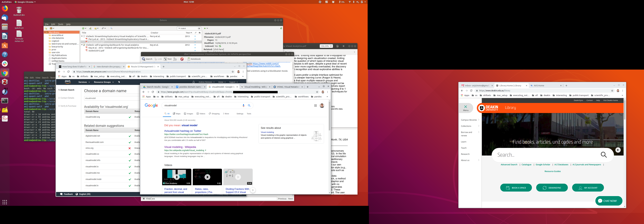Open Ubuntu Show Applications grid
Screen dimensions: 644x224
(4, 202)
